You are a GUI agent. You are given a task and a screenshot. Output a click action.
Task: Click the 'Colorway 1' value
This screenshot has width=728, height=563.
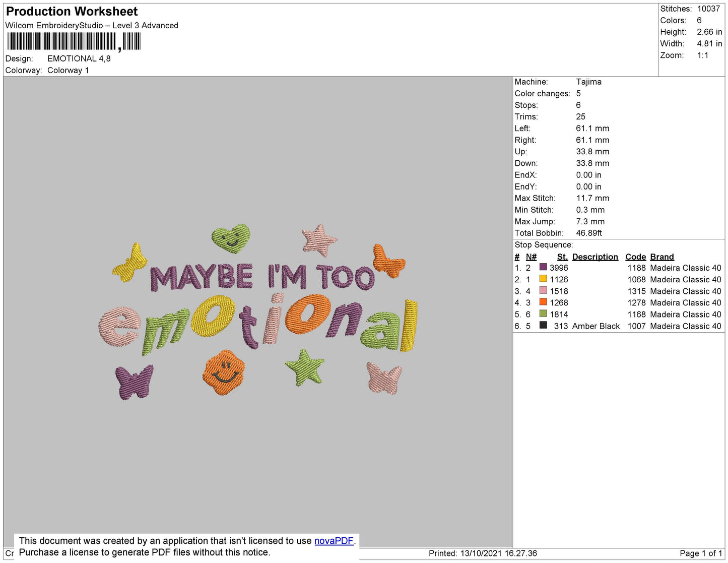tap(68, 70)
